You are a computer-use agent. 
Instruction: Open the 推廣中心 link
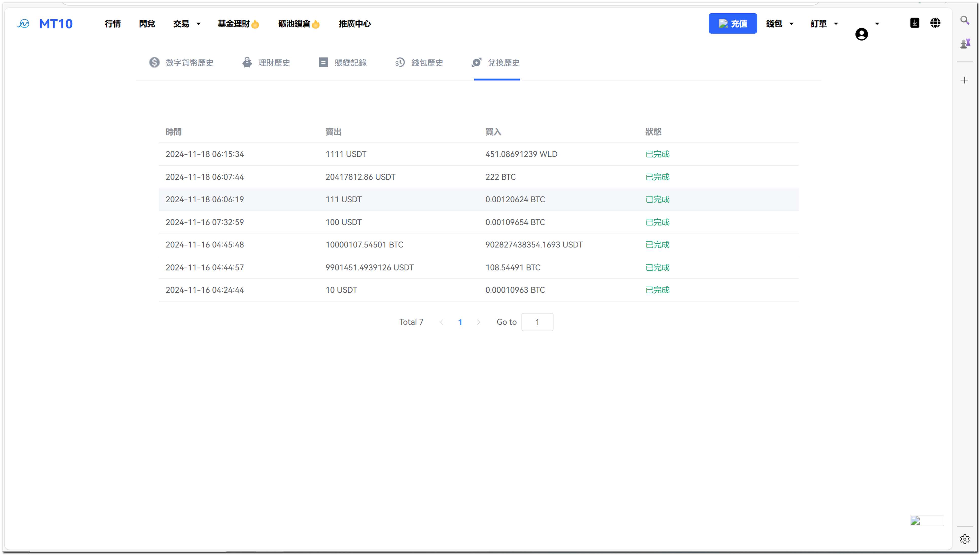click(x=354, y=24)
